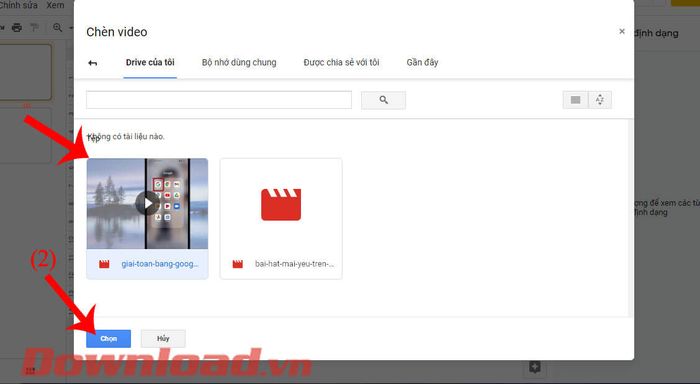Viewport: 700px width, 384px height.
Task: Open the Drive của tôi tab
Action: (150, 63)
